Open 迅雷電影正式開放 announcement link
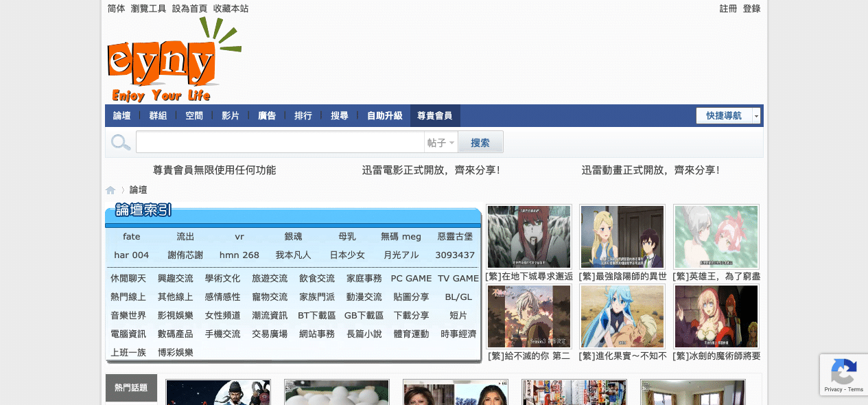 pyautogui.click(x=432, y=170)
